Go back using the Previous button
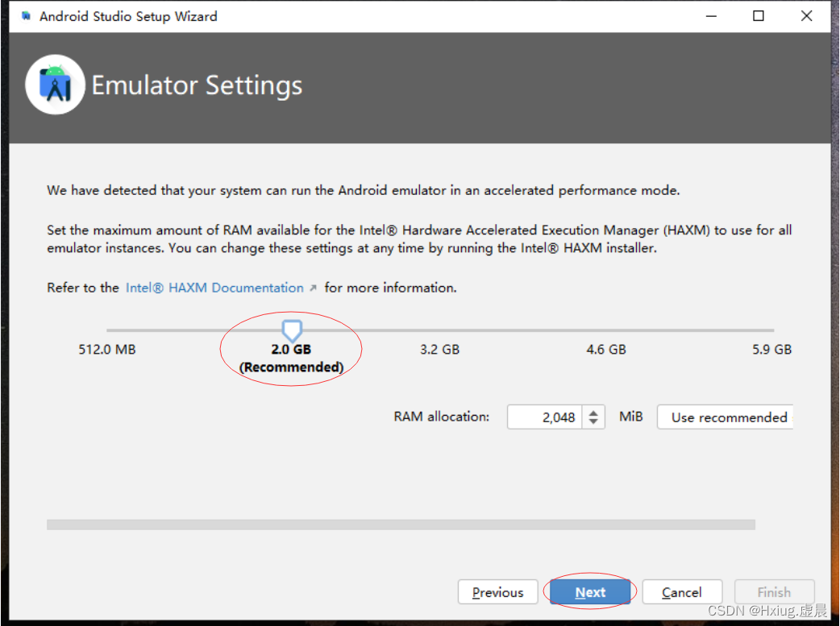 pos(497,591)
